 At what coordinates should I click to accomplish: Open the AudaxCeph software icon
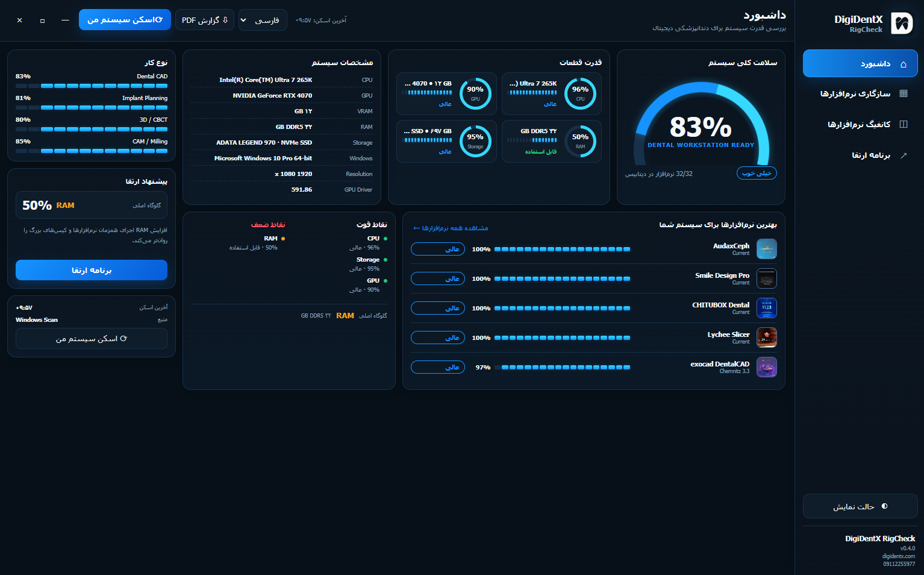pyautogui.click(x=767, y=249)
